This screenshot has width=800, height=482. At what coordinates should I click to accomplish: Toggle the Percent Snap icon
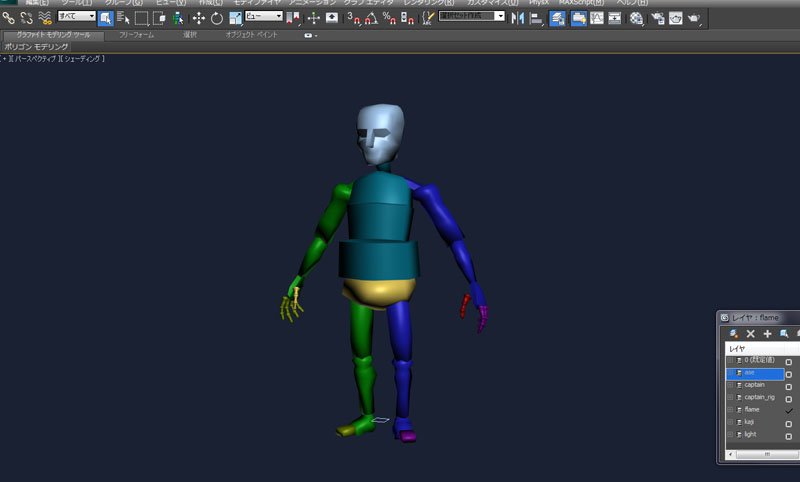pyautogui.click(x=389, y=18)
